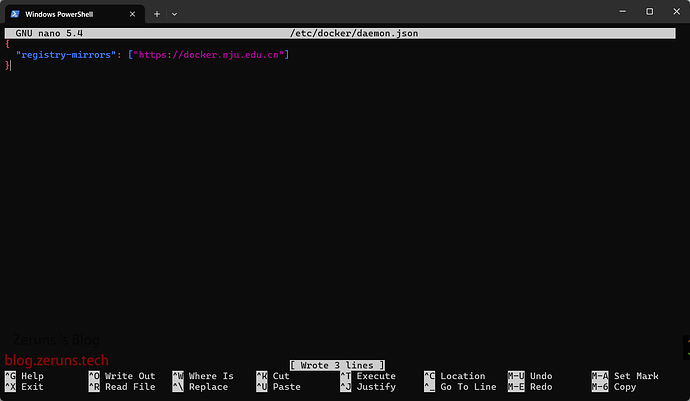Click the ^C Location shortcut

[x=455, y=376]
